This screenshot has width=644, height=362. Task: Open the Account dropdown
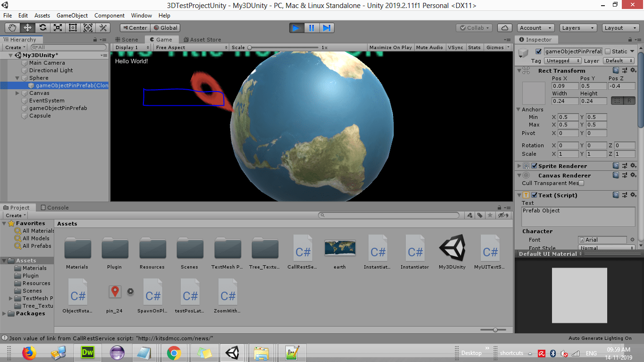[536, 28]
